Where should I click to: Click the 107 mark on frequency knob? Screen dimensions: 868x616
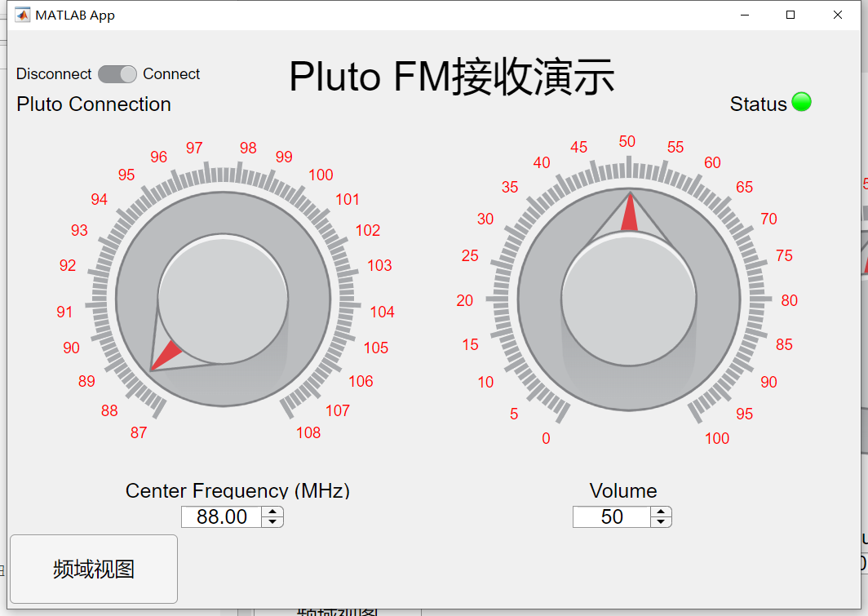click(338, 410)
